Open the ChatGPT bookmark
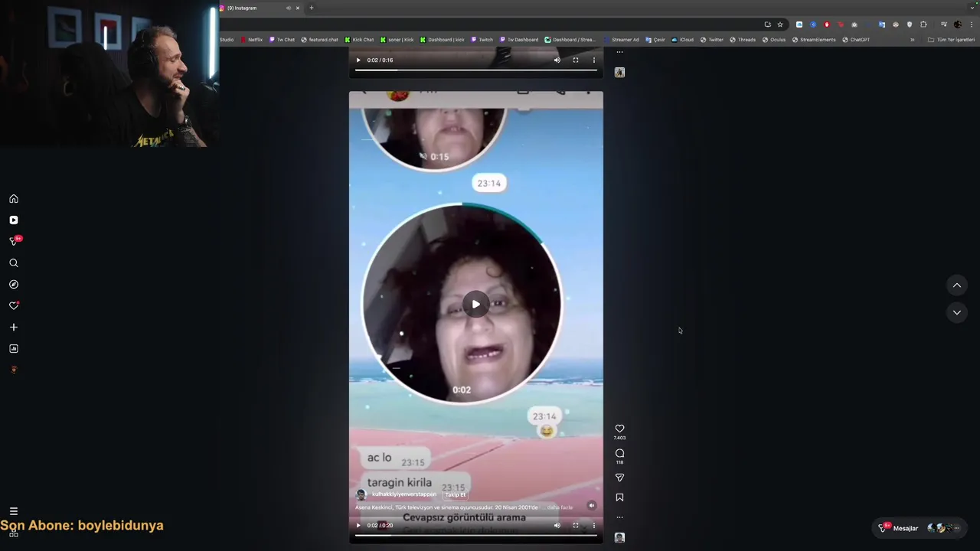Screen dimensions: 980x551 point(856,40)
